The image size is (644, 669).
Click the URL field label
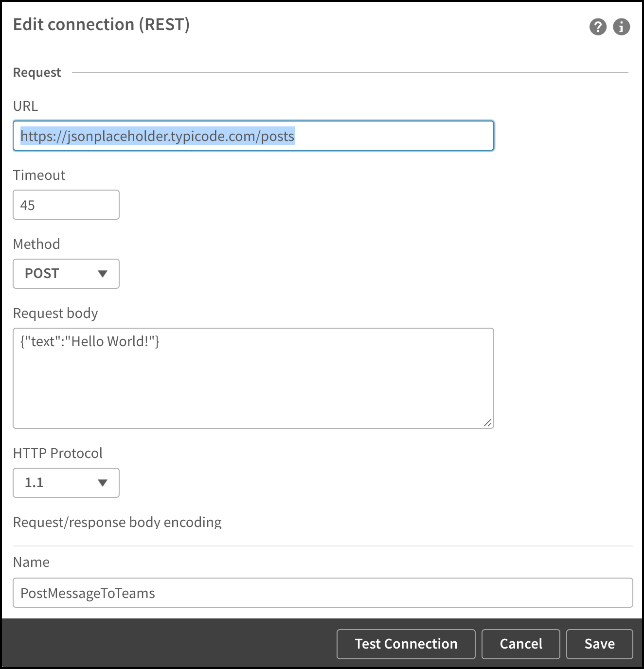(x=25, y=106)
